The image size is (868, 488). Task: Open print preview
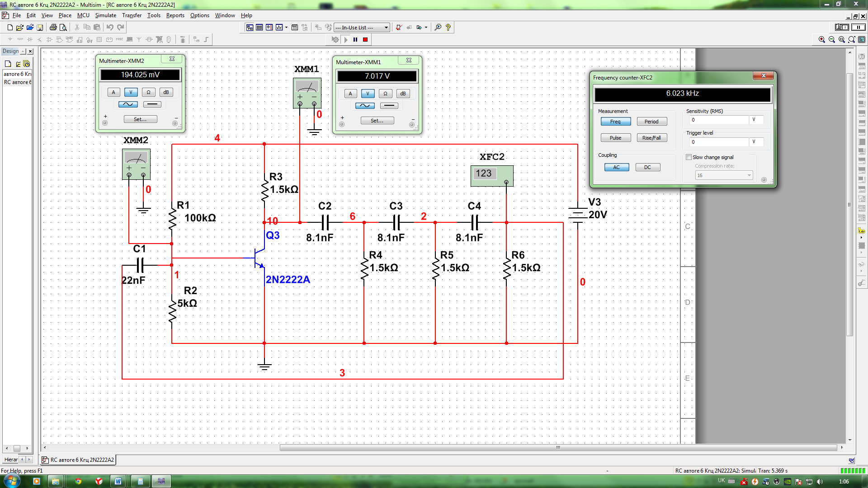point(63,28)
